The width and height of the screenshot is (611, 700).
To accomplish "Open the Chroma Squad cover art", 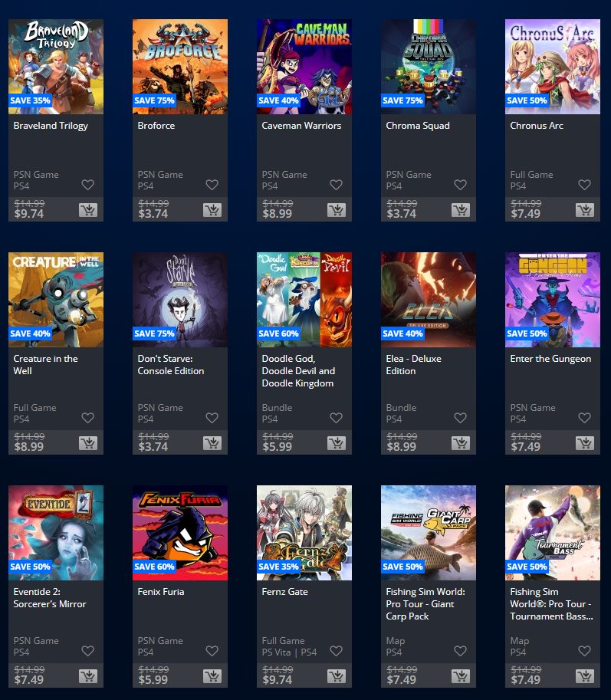I will coord(429,67).
